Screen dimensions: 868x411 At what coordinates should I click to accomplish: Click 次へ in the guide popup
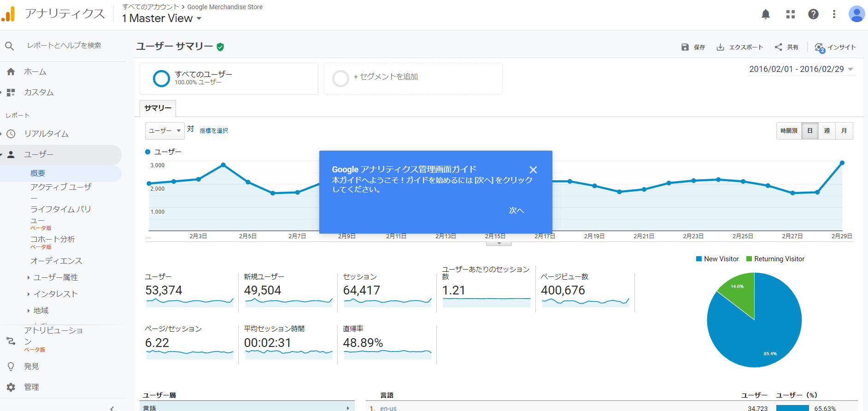coord(516,211)
